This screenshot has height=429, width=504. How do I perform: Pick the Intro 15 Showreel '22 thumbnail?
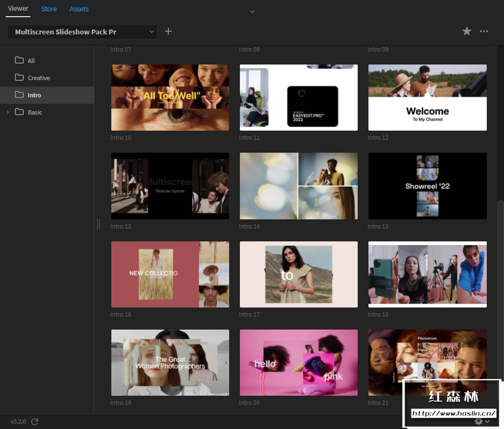(x=427, y=185)
